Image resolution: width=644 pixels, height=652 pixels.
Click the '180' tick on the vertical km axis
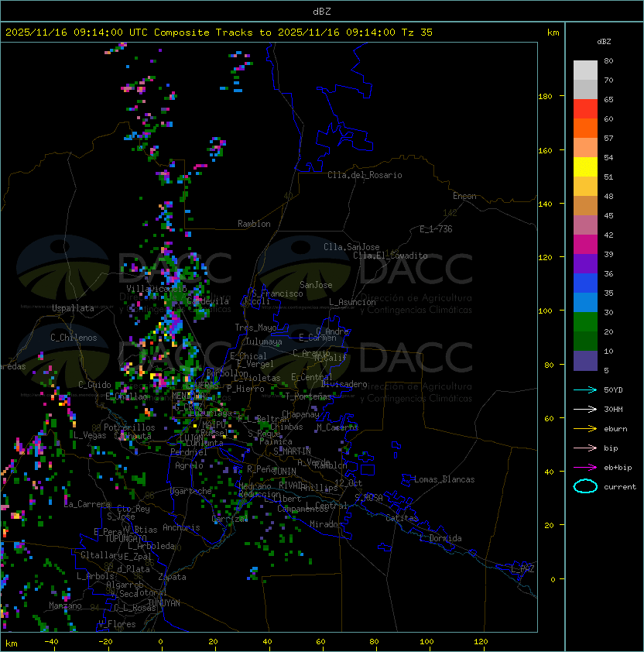(545, 97)
